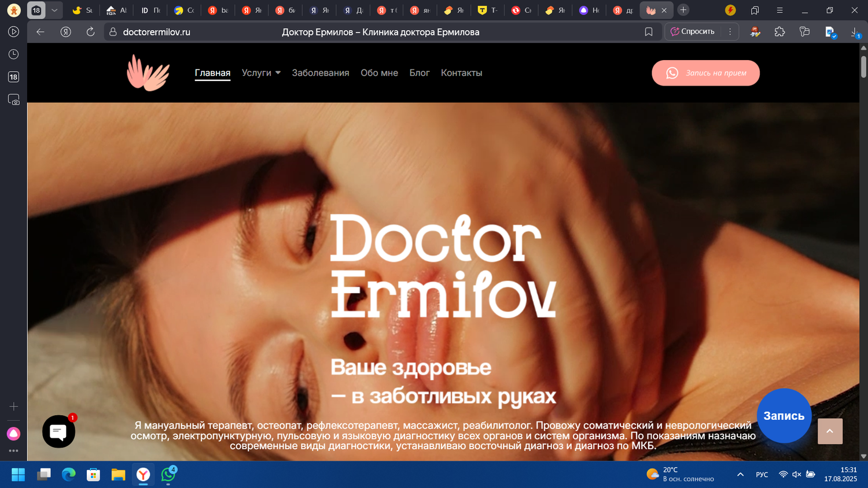Bookmark the page via the flag icon
Image resolution: width=868 pixels, height=488 pixels.
point(648,32)
